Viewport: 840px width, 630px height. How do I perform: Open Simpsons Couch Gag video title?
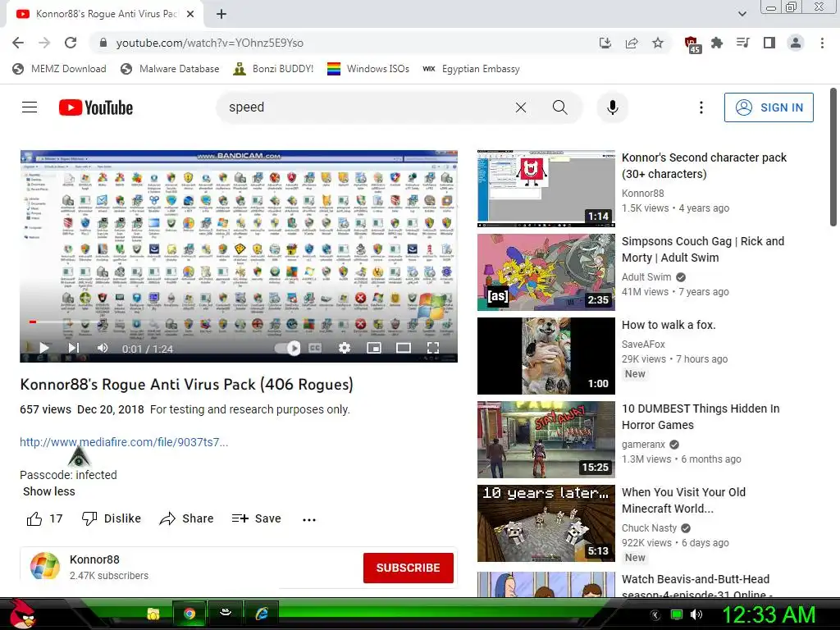point(703,249)
